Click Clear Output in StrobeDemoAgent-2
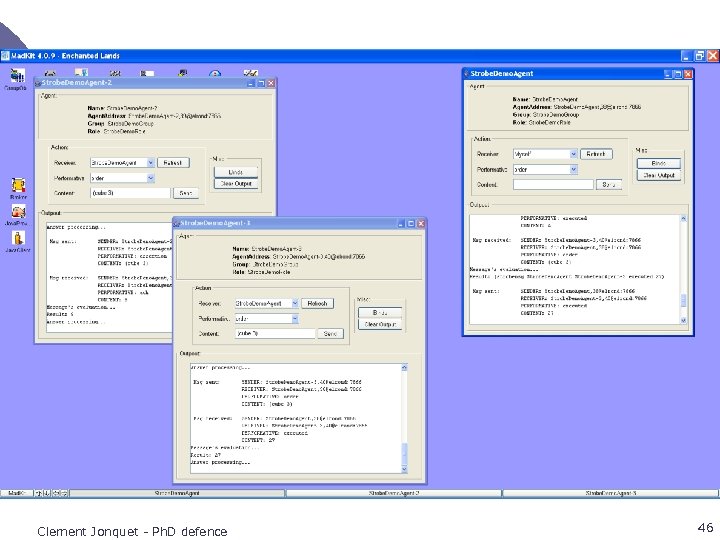 [x=236, y=184]
